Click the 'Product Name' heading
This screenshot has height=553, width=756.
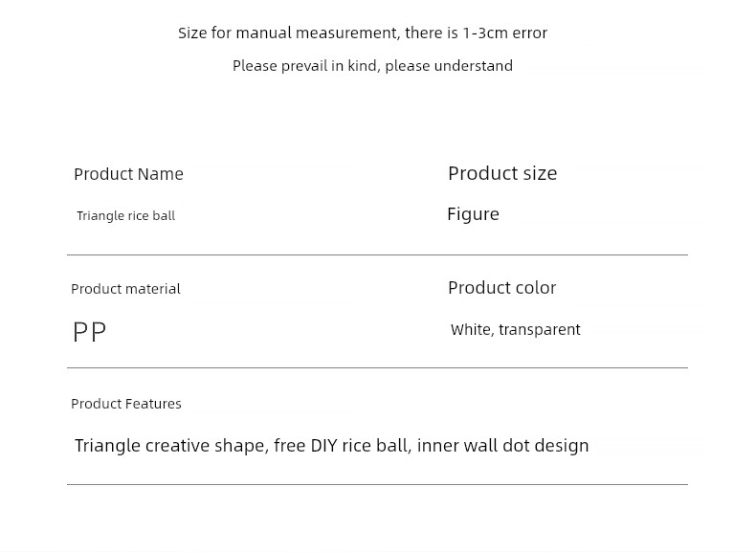coord(128,174)
